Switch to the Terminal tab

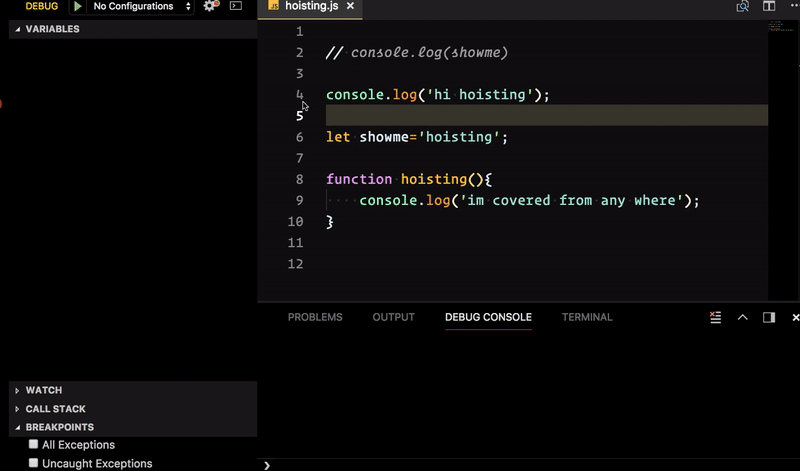(587, 317)
